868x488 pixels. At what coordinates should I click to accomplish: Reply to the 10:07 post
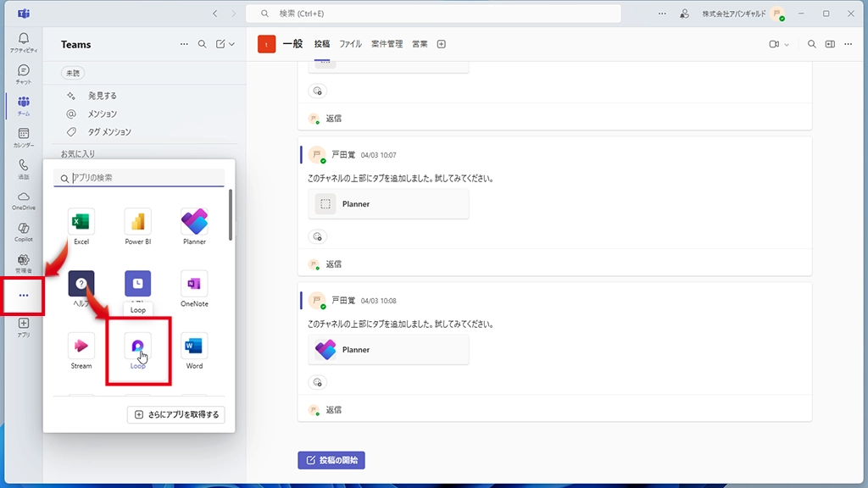click(x=333, y=264)
